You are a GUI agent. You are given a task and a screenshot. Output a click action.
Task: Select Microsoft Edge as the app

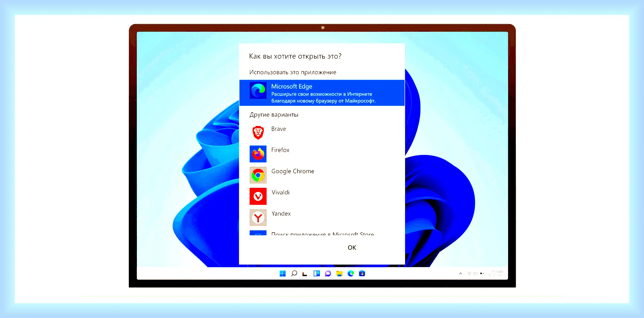[322, 93]
